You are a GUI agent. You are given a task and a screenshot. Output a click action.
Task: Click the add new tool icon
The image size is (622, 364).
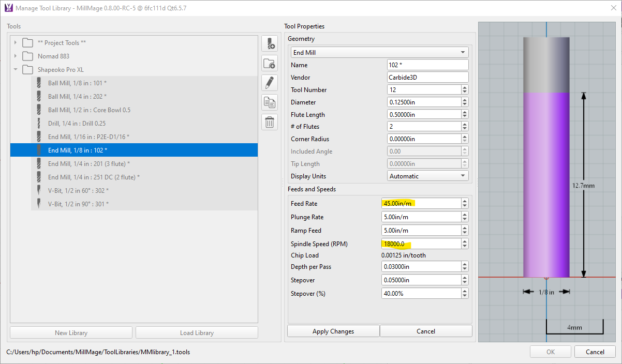click(269, 43)
